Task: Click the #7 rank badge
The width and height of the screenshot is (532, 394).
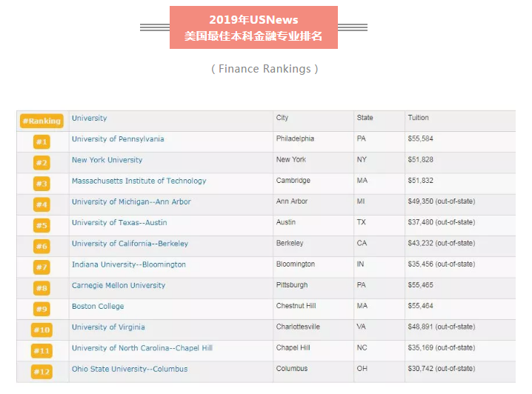Action: click(41, 267)
